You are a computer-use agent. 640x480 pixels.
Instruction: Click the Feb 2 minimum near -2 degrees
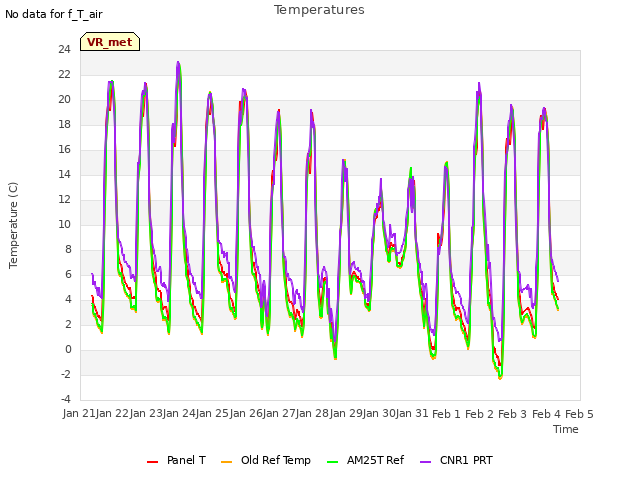point(500,377)
